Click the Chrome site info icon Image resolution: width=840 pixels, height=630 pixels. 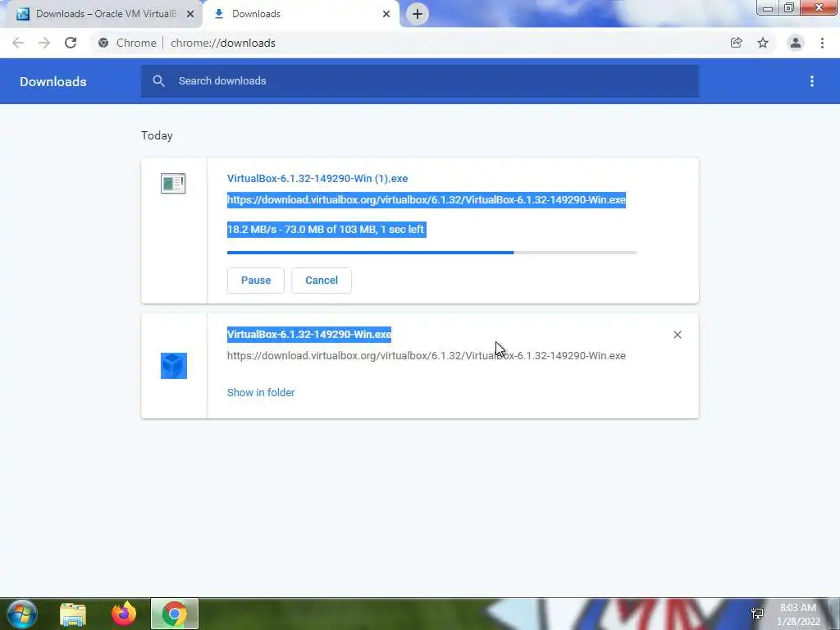(103, 43)
